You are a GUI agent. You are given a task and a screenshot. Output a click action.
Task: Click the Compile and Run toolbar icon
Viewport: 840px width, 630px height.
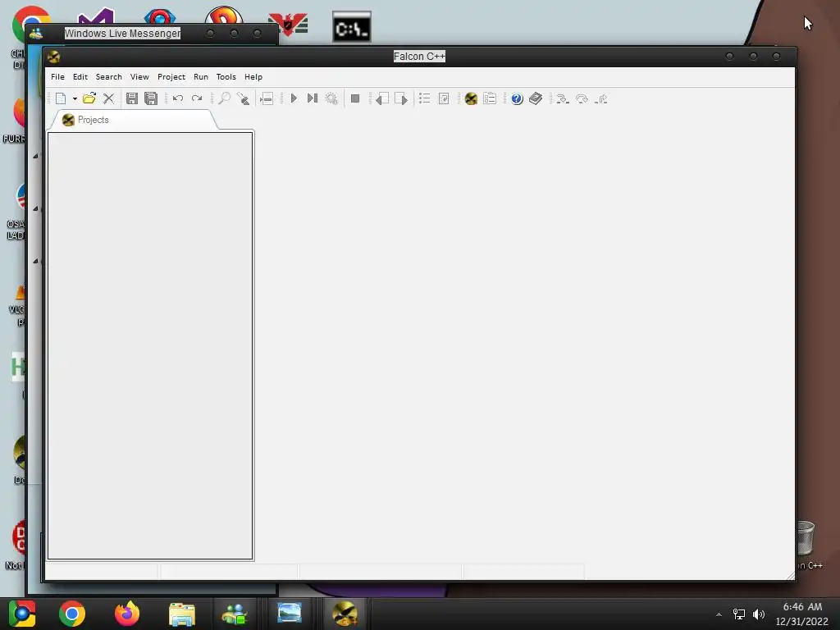tap(313, 98)
